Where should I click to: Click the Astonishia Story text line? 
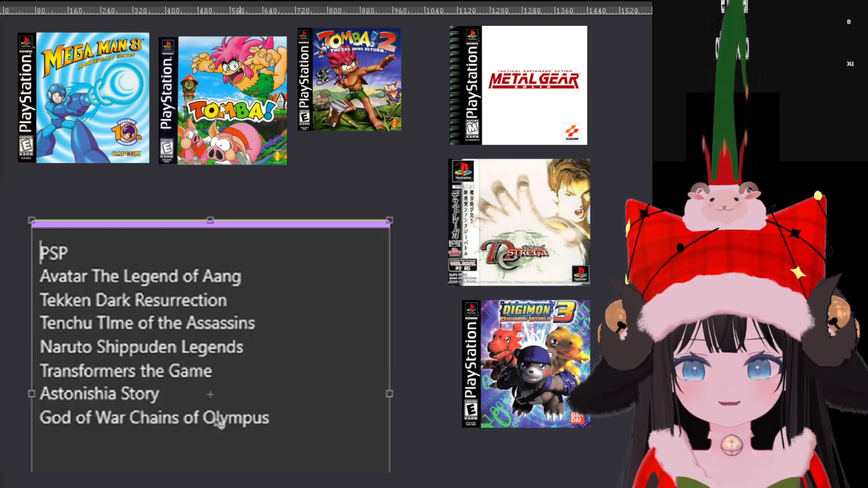pyautogui.click(x=99, y=394)
